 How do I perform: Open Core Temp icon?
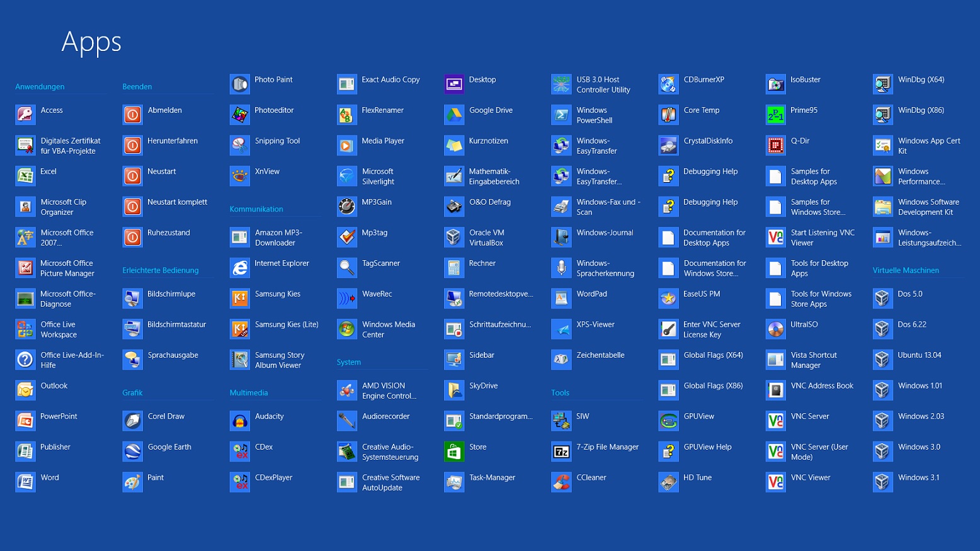click(668, 115)
